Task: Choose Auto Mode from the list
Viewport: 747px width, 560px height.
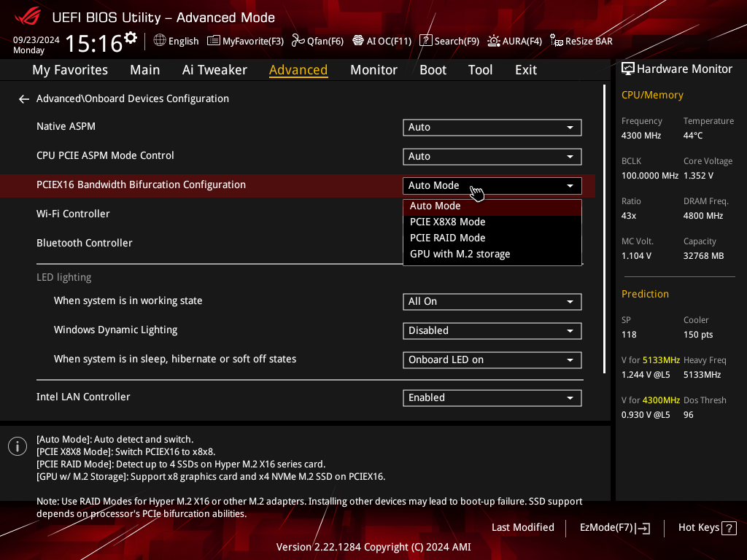Action: point(492,206)
